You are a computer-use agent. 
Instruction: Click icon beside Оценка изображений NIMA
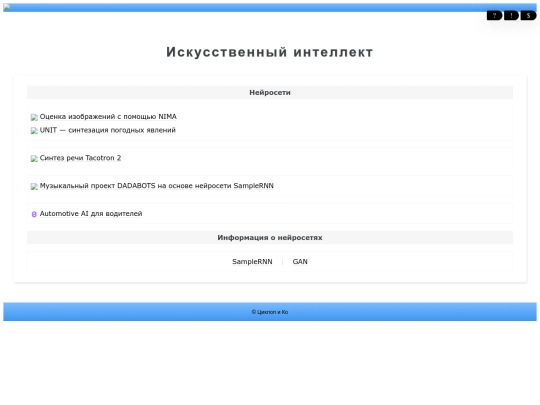click(34, 117)
